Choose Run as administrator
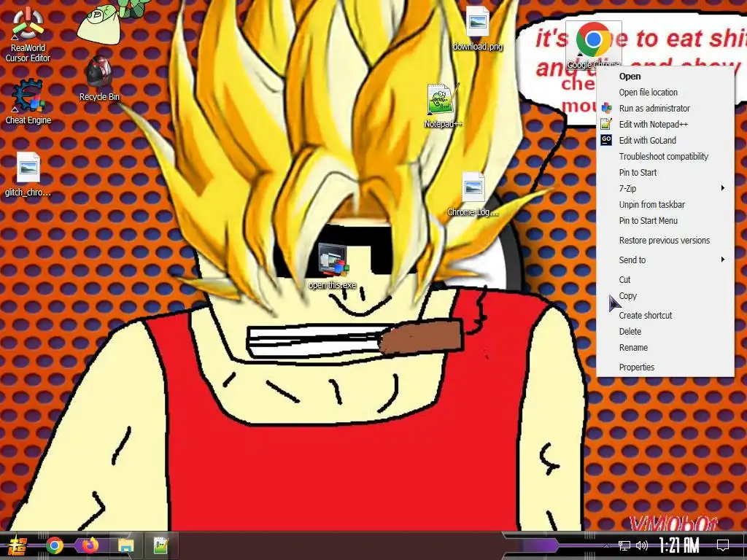 [665, 109]
